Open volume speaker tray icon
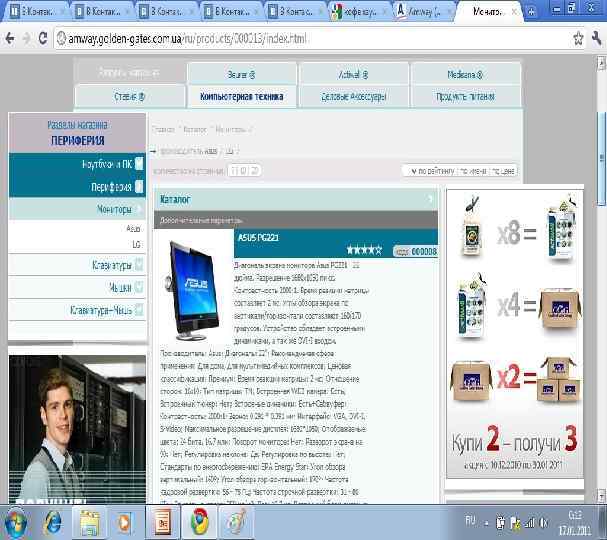The width and height of the screenshot is (607, 540). 544,523
